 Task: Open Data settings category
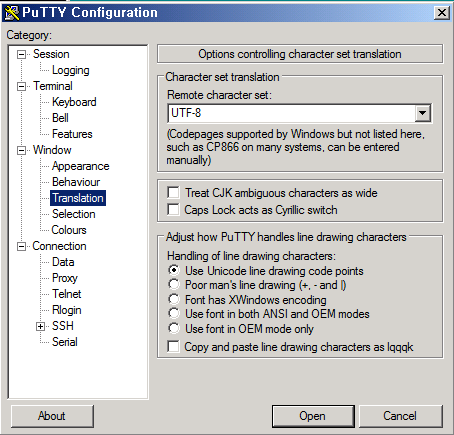point(63,262)
